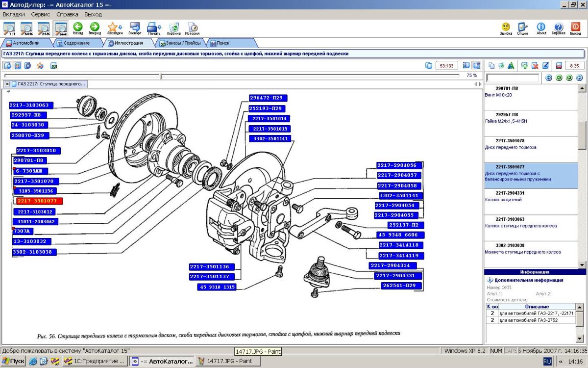The image size is (588, 368).
Task: Toggle the horizontal panel layout button
Action: 466,65
